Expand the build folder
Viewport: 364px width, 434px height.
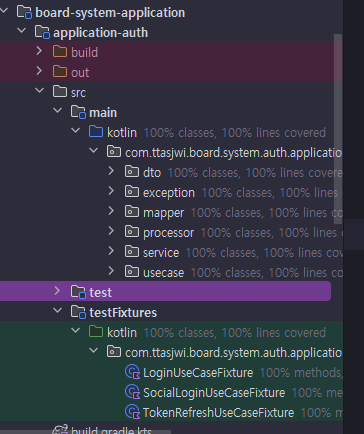click(39, 51)
